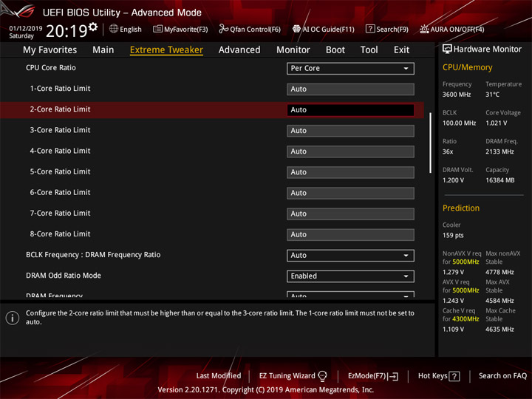532x399 pixels.
Task: Go to the Exit tab
Action: (x=401, y=50)
